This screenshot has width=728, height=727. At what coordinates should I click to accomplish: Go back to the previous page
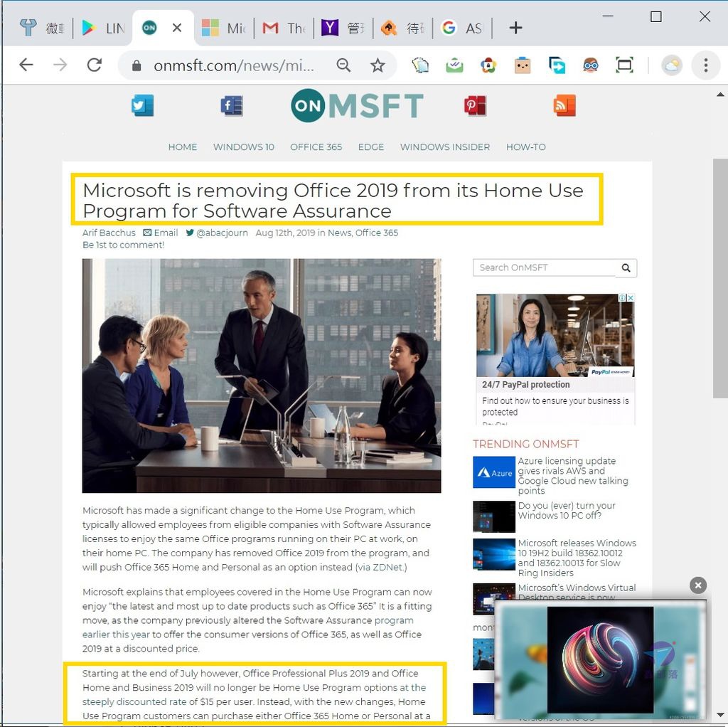pos(26,65)
